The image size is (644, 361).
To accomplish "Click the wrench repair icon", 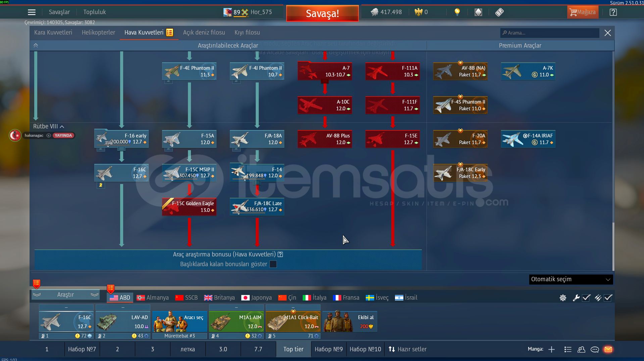I will [x=576, y=298].
